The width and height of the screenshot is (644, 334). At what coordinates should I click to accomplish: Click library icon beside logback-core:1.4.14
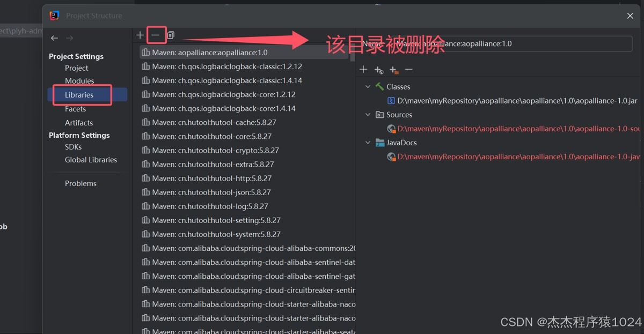[x=145, y=108]
